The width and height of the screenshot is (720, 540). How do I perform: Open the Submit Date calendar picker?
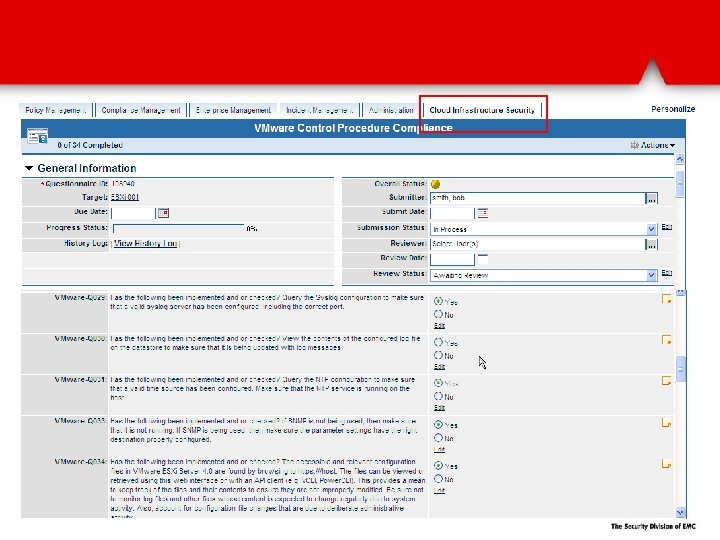483,213
